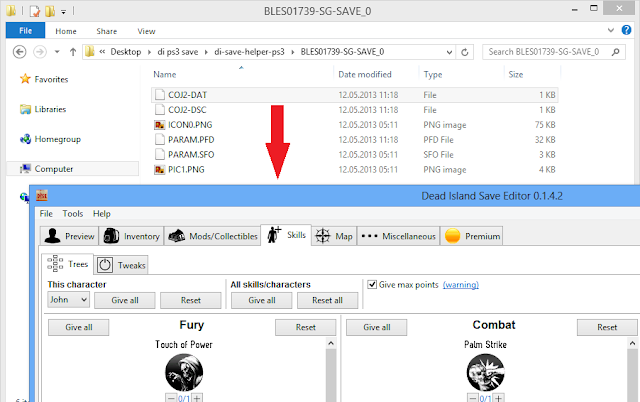Screen dimensions: 640x402
Task: Toggle the Give max points checkbox
Action: (x=373, y=285)
